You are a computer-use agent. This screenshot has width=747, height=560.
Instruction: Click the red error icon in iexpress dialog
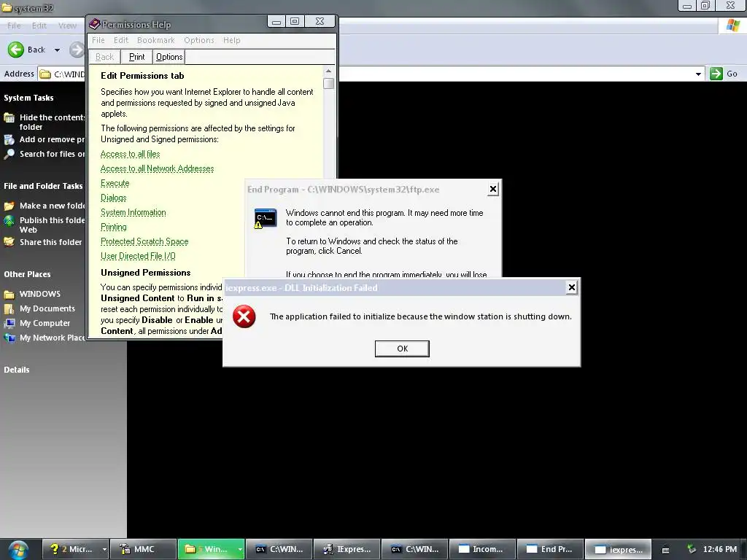pyautogui.click(x=244, y=316)
